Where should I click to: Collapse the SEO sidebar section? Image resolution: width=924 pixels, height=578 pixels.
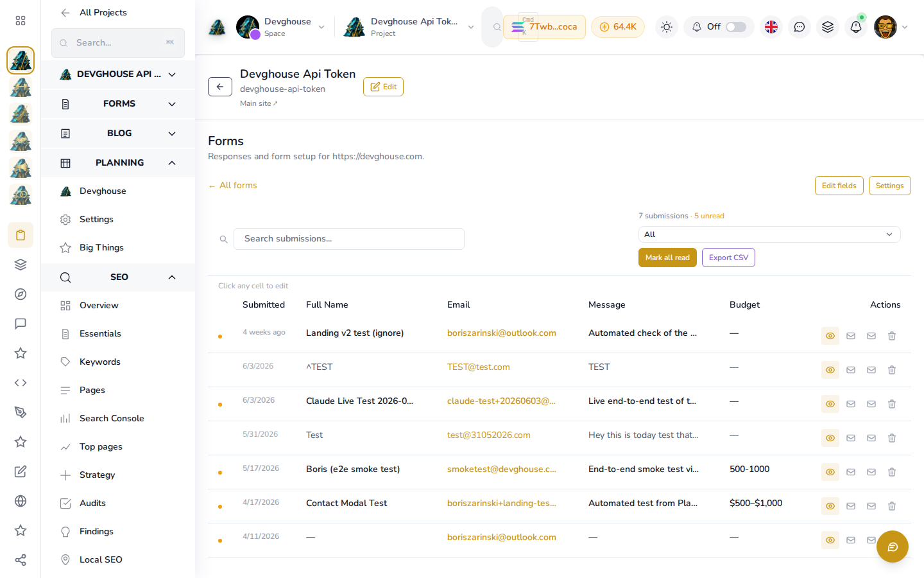click(x=118, y=277)
